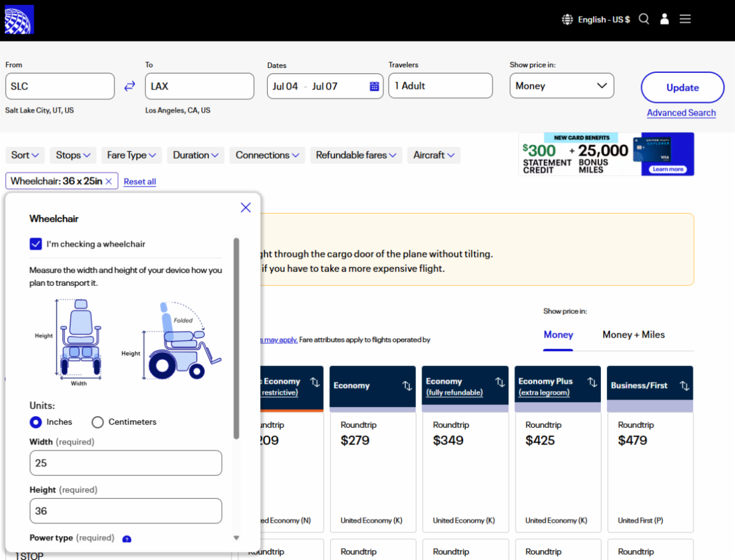
Task: Click the Height input field
Action: (x=126, y=511)
